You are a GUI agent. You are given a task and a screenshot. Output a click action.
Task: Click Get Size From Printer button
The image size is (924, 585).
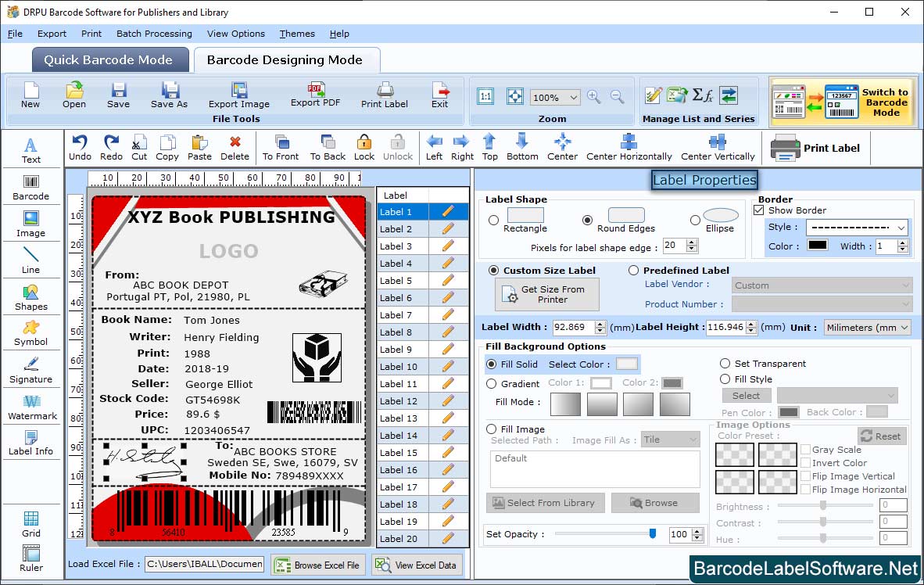[x=547, y=294]
